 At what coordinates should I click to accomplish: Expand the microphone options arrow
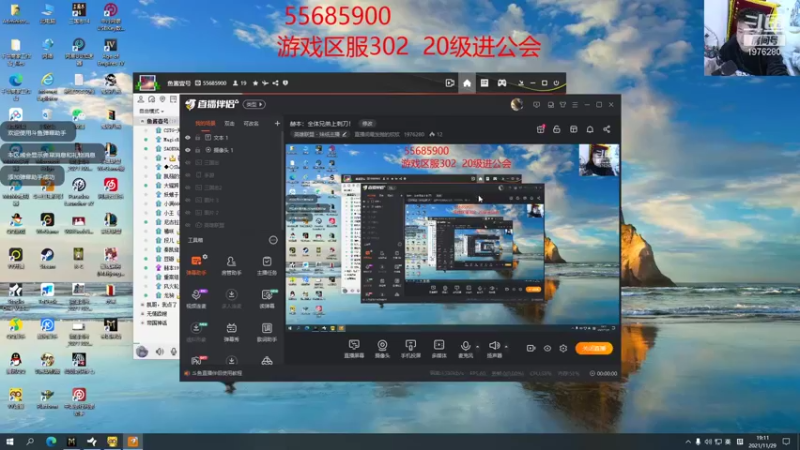[x=478, y=346]
